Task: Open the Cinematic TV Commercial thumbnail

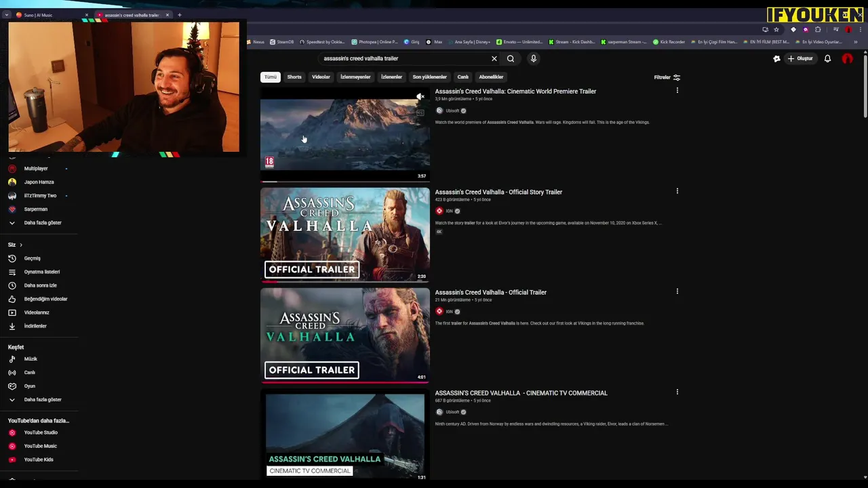Action: click(x=345, y=435)
